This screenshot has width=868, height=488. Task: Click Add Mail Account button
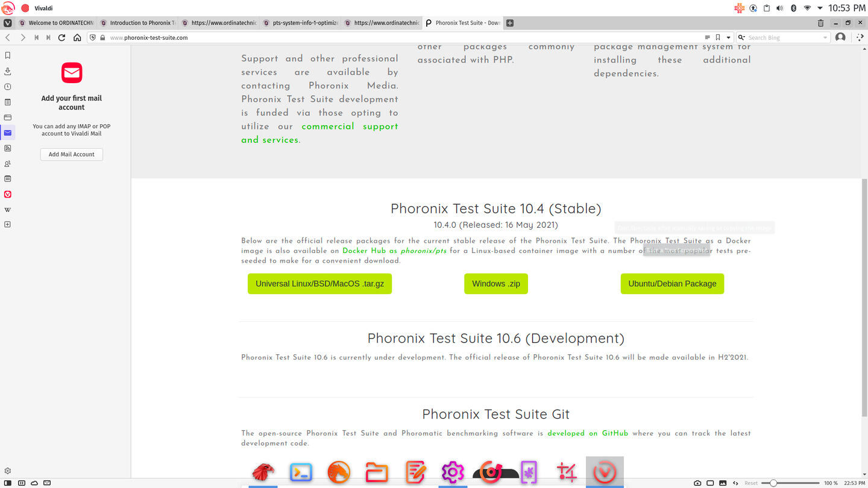coord(72,154)
